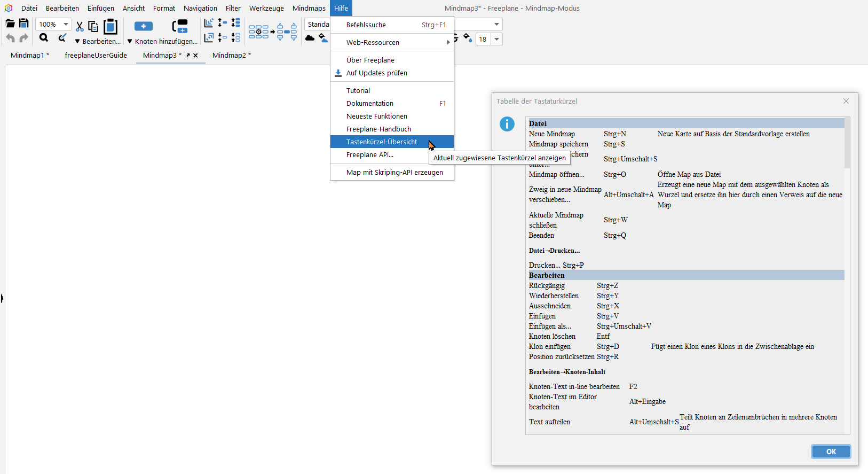Toggle the black cloud icon for node
This screenshot has height=474, width=868.
pyautogui.click(x=310, y=38)
